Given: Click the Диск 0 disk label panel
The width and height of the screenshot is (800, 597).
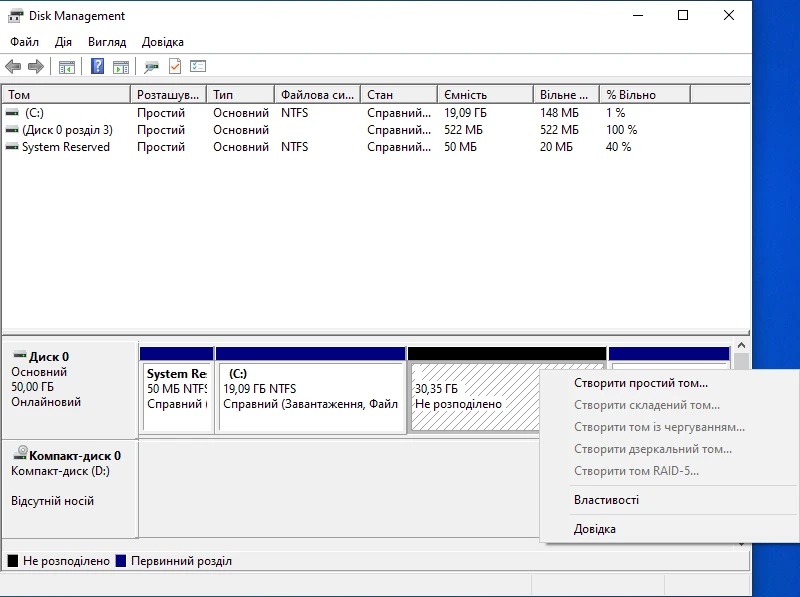Looking at the screenshot, I should point(70,390).
